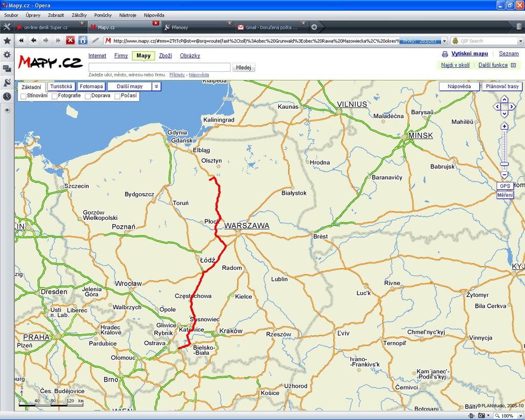Viewport: 525px width, 420px height.
Task: Click the GPS button on map
Action: pos(505,186)
